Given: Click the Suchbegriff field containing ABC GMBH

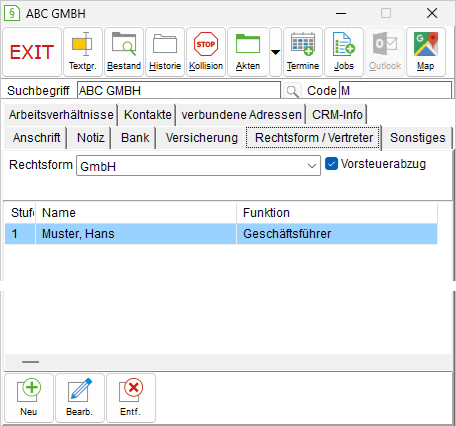Looking at the screenshot, I should (x=179, y=90).
